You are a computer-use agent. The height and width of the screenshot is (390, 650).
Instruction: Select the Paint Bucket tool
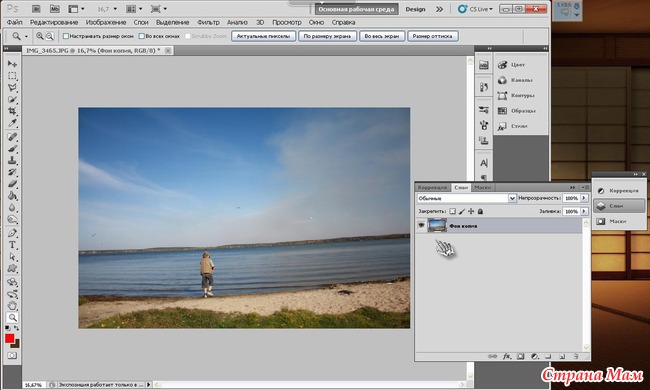pyautogui.click(x=12, y=196)
